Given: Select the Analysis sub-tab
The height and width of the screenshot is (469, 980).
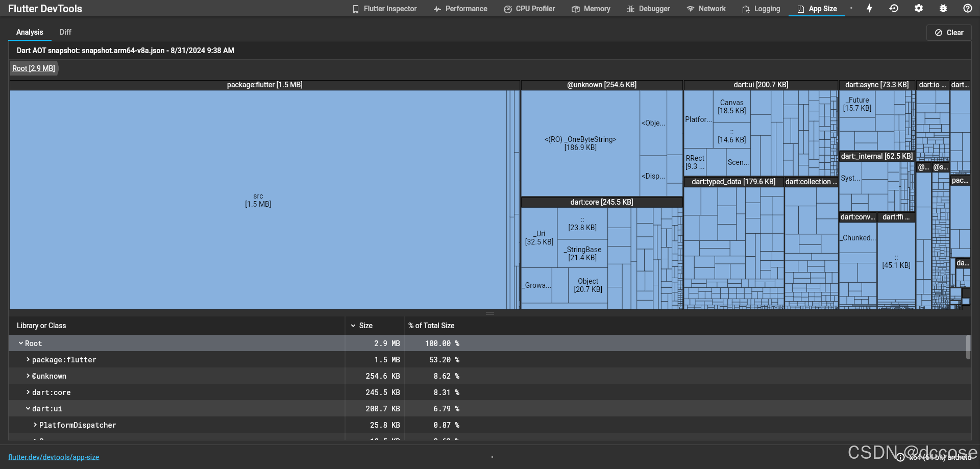Looking at the screenshot, I should coord(30,32).
